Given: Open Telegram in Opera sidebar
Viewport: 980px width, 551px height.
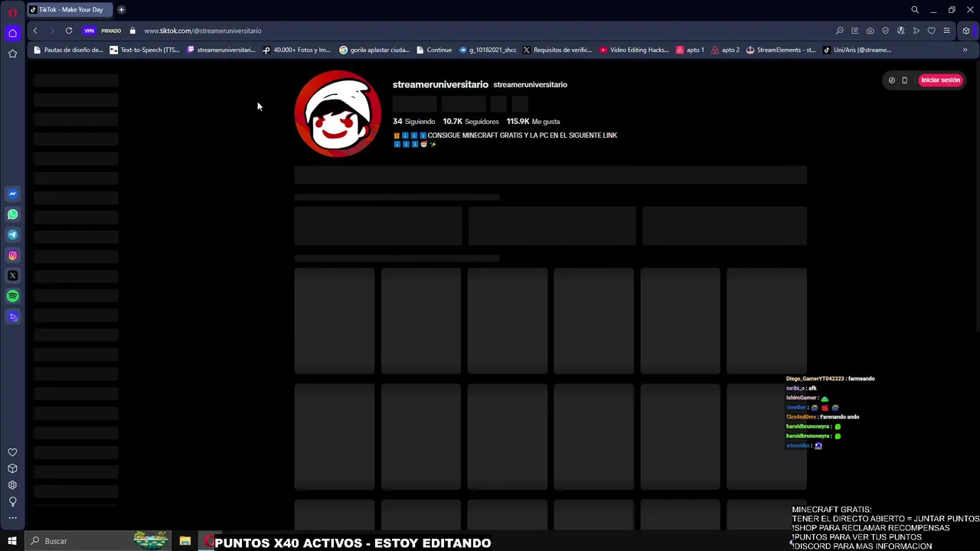Looking at the screenshot, I should coord(12,235).
